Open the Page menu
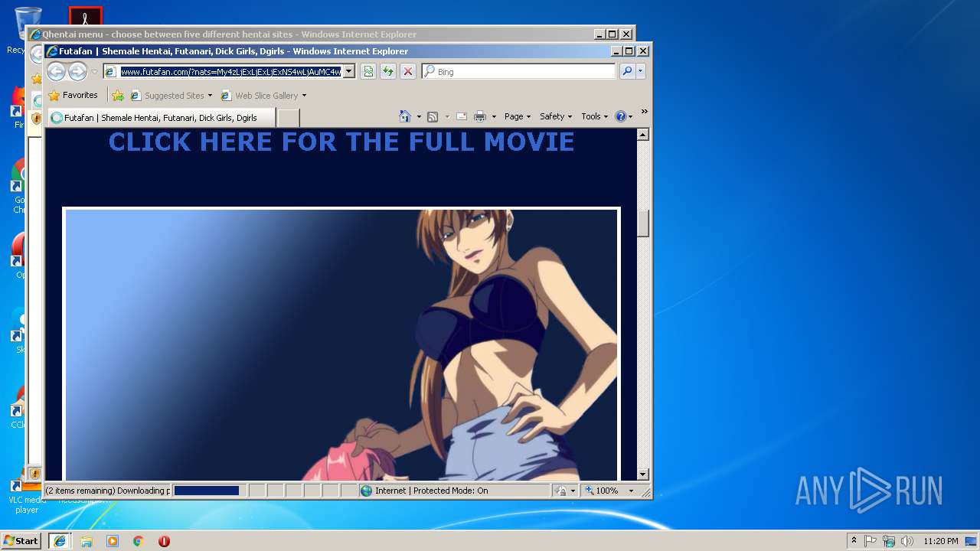Image resolution: width=980 pixels, height=551 pixels. click(518, 116)
